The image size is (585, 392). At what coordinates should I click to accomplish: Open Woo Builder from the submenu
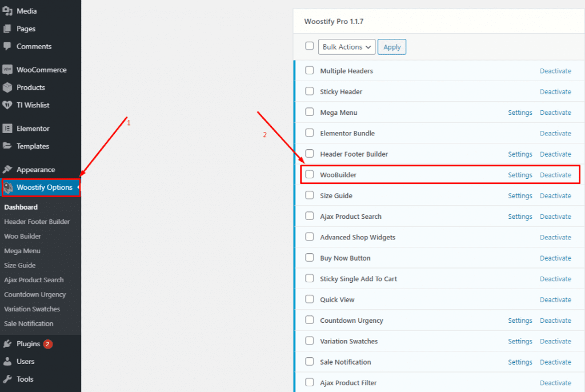pos(22,236)
